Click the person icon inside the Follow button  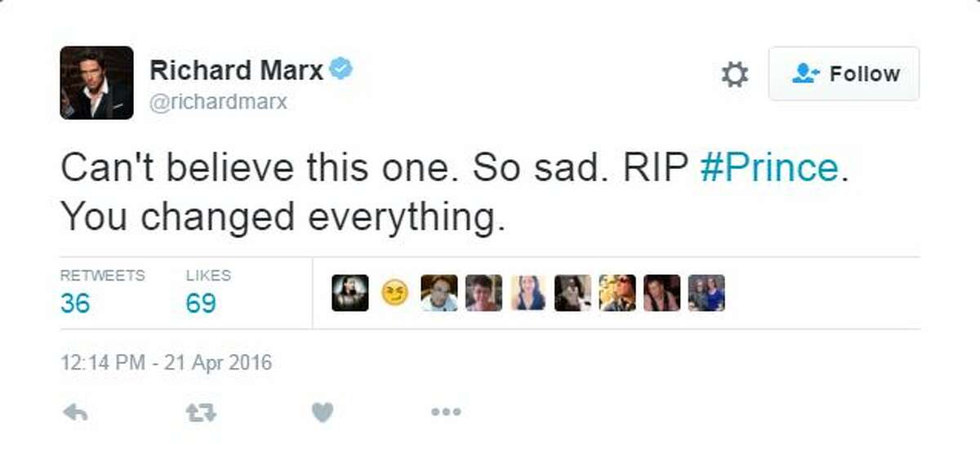coord(804,73)
